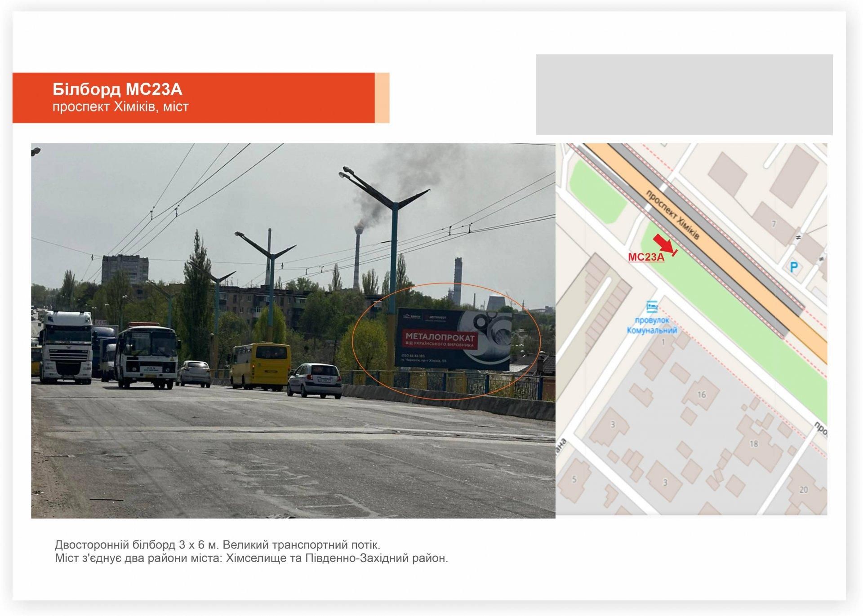Click the smoking factory chimney in photo
The width and height of the screenshot is (863, 616).
click(358, 256)
